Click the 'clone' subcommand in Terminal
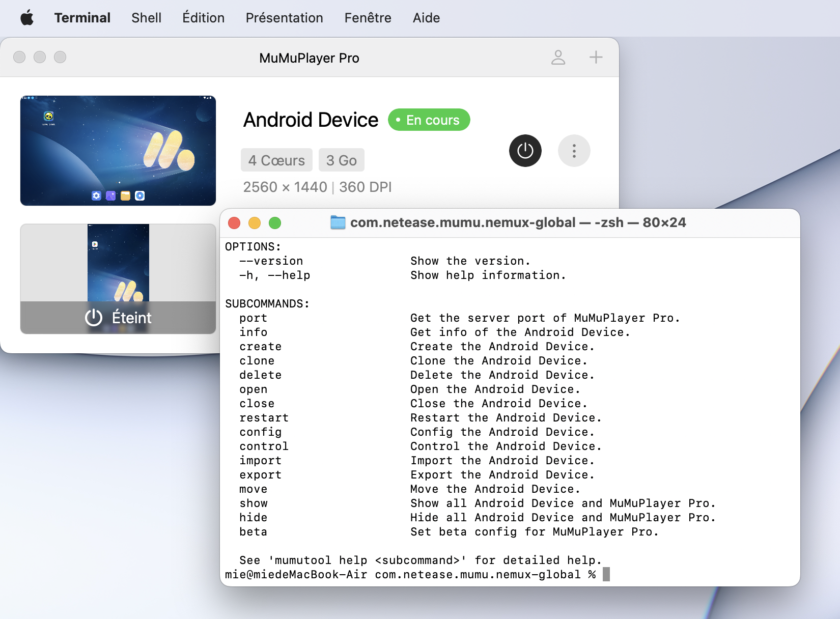 [257, 361]
